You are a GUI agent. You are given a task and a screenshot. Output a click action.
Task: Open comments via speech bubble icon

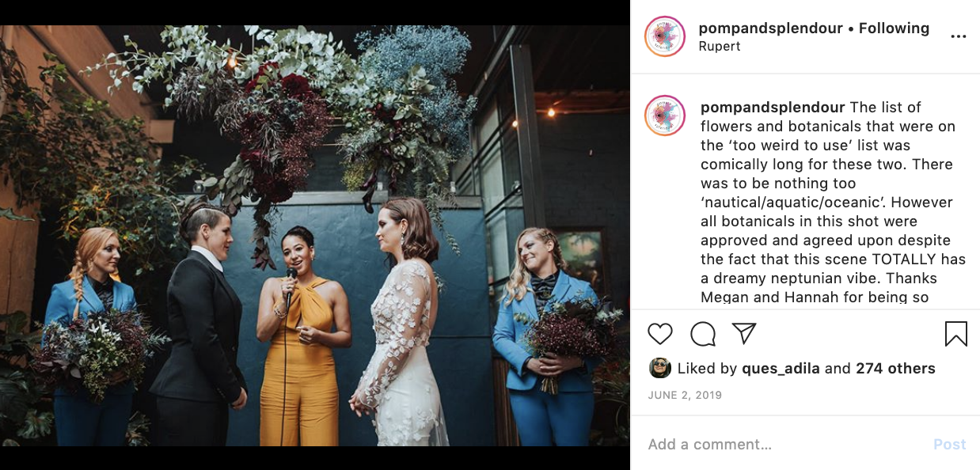click(703, 334)
